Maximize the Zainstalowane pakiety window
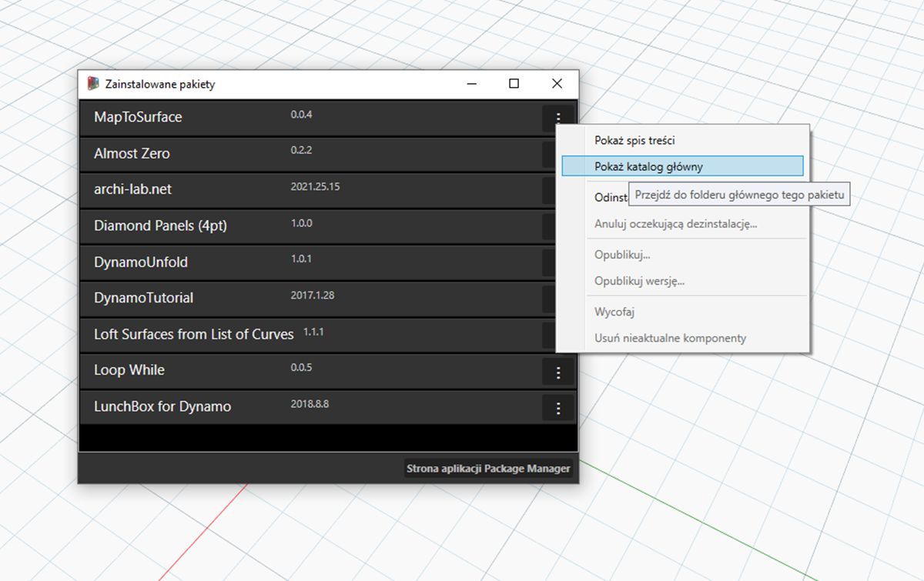The height and width of the screenshot is (581, 924). 514,84
